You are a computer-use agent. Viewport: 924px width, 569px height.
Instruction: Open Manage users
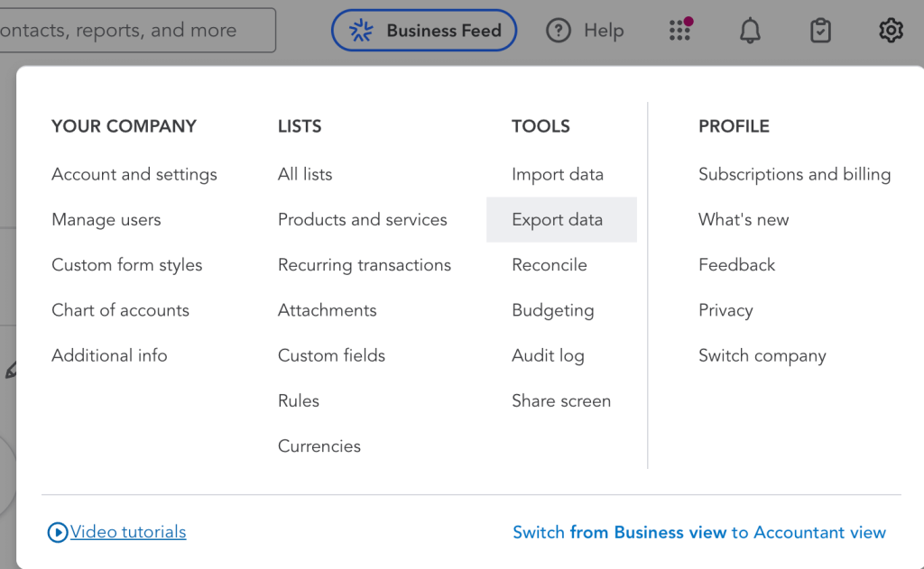click(x=106, y=220)
